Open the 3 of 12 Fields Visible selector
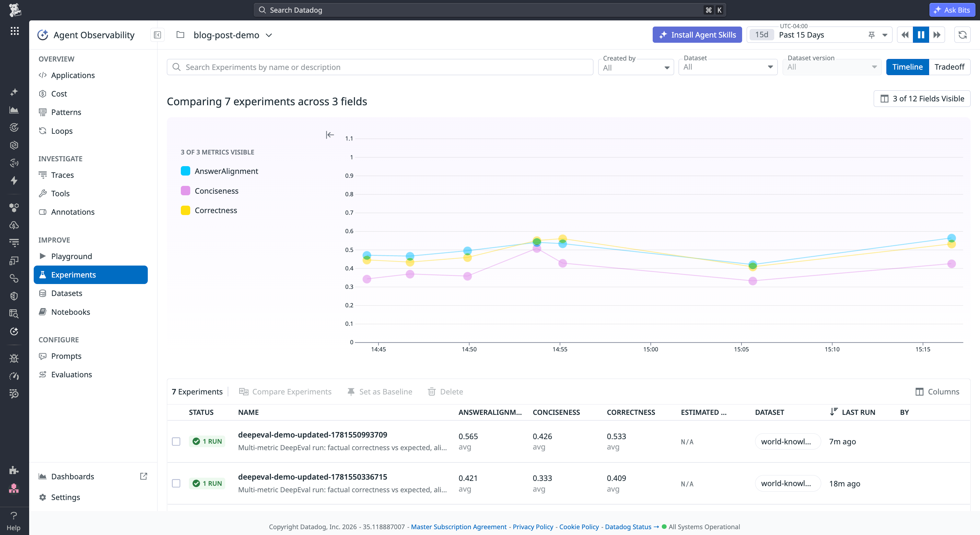The width and height of the screenshot is (980, 535). click(x=922, y=99)
